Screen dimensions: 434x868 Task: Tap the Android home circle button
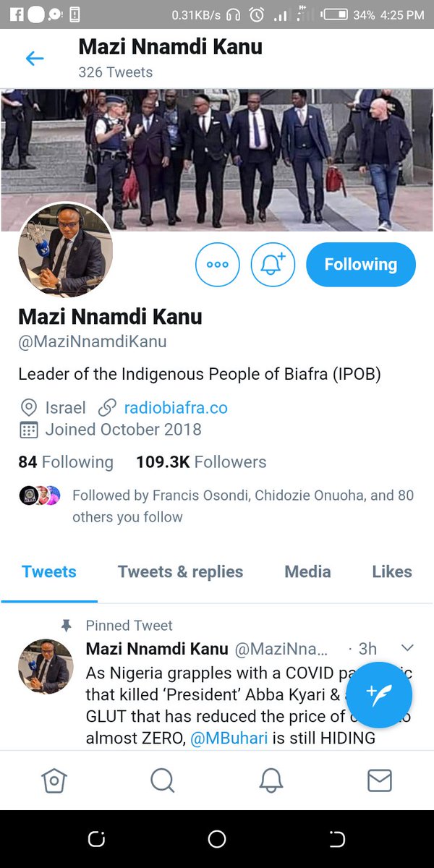coord(217,839)
